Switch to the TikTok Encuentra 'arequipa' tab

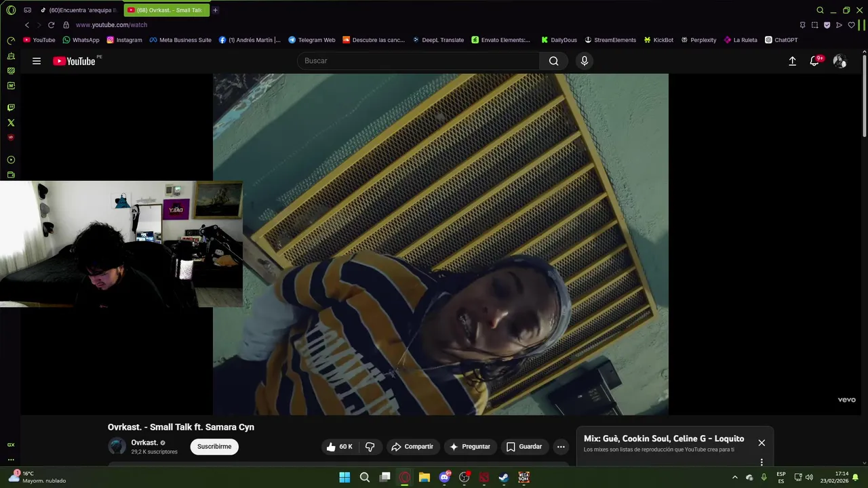click(79, 10)
